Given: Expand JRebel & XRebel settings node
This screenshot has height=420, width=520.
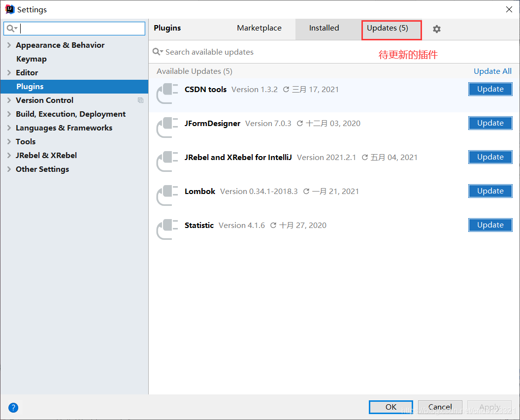Looking at the screenshot, I should (x=9, y=156).
